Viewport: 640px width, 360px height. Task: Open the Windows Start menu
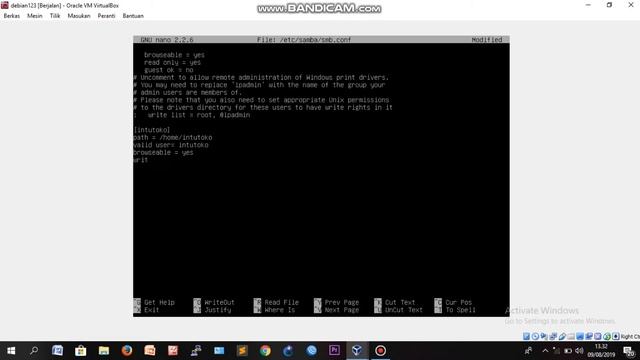click(11, 351)
